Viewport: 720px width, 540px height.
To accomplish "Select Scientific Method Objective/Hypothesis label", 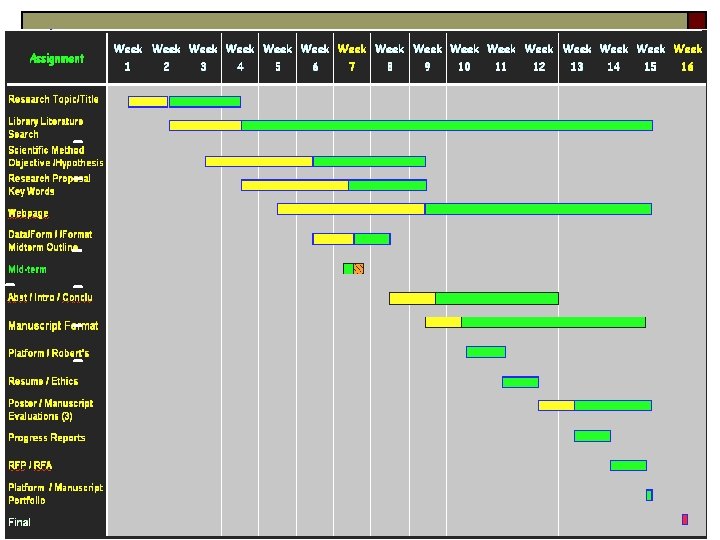I will [56, 156].
